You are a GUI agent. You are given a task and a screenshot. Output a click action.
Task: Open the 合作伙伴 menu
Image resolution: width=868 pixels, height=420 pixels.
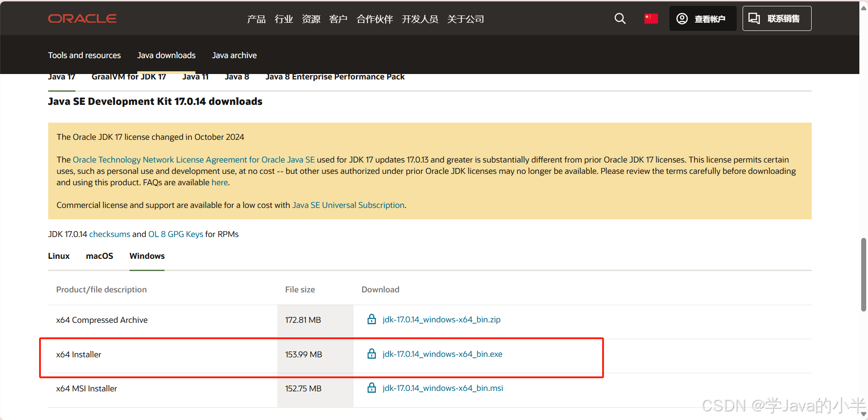[374, 19]
